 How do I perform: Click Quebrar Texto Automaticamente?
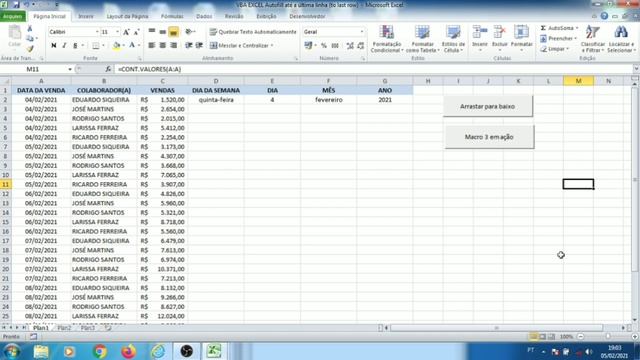coord(253,32)
